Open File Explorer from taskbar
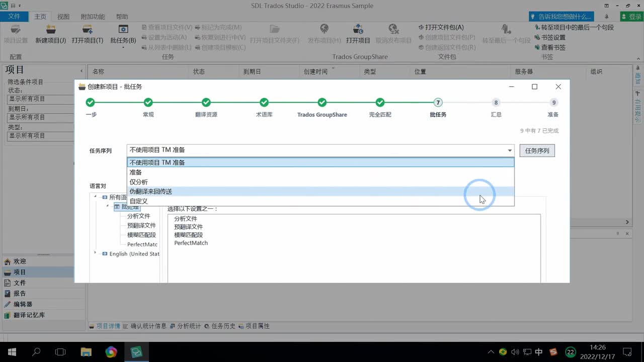The width and height of the screenshot is (644, 362). coord(86,352)
